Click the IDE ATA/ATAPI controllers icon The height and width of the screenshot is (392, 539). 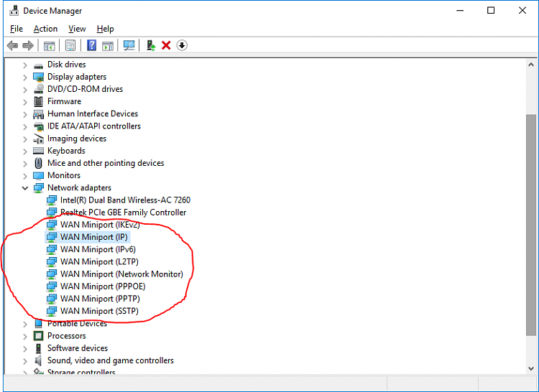[39, 126]
